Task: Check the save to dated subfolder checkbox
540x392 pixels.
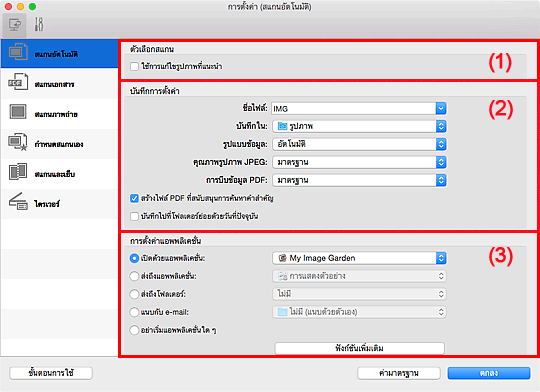Action: pyautogui.click(x=134, y=216)
